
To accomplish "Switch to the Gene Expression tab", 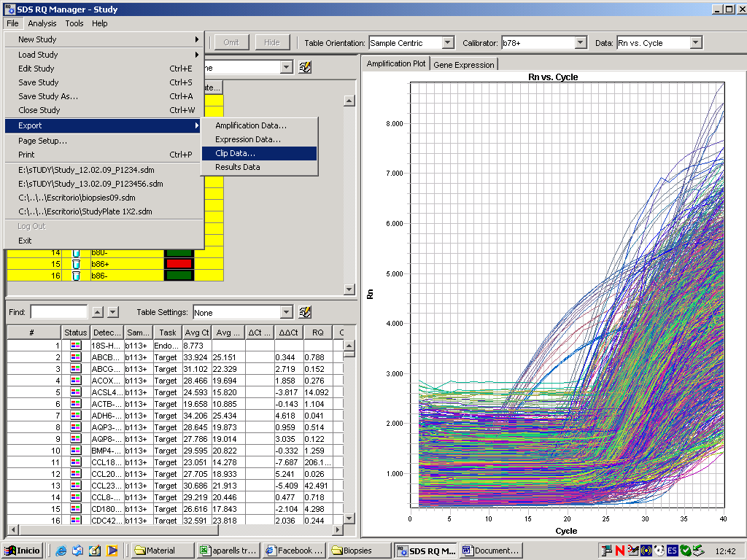I will [x=464, y=65].
